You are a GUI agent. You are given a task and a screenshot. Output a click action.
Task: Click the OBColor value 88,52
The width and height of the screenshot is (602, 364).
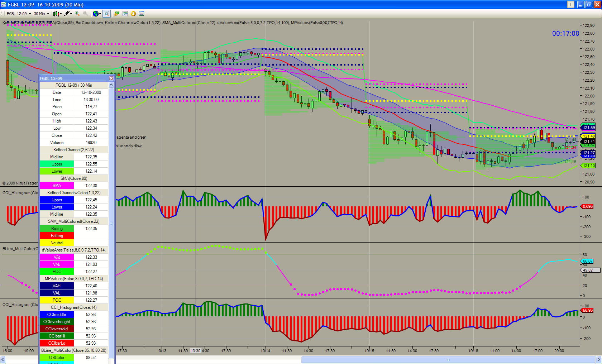(x=91, y=358)
